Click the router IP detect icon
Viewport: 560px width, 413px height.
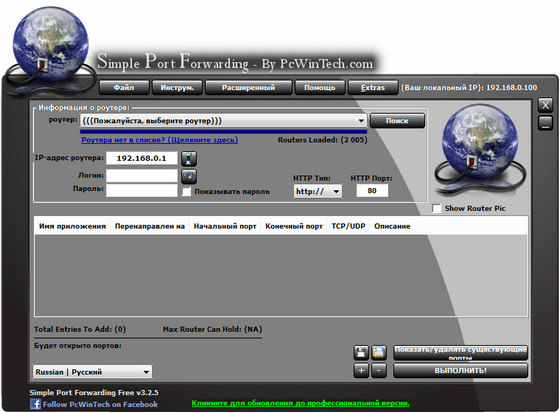point(189,159)
